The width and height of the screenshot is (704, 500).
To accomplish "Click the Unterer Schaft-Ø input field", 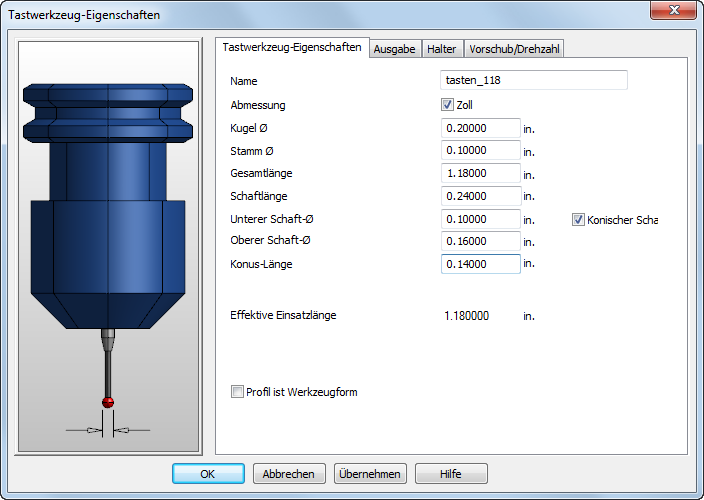I will tap(480, 219).
